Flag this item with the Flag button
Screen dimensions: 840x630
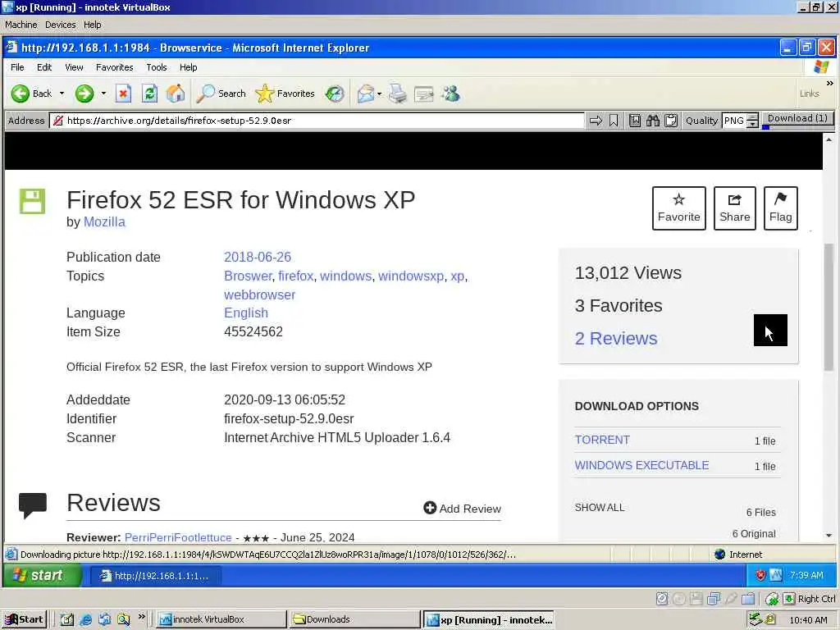781,208
